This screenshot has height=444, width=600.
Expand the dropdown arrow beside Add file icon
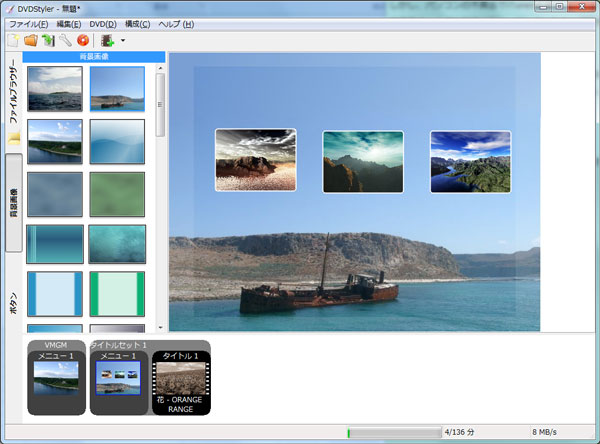point(122,41)
